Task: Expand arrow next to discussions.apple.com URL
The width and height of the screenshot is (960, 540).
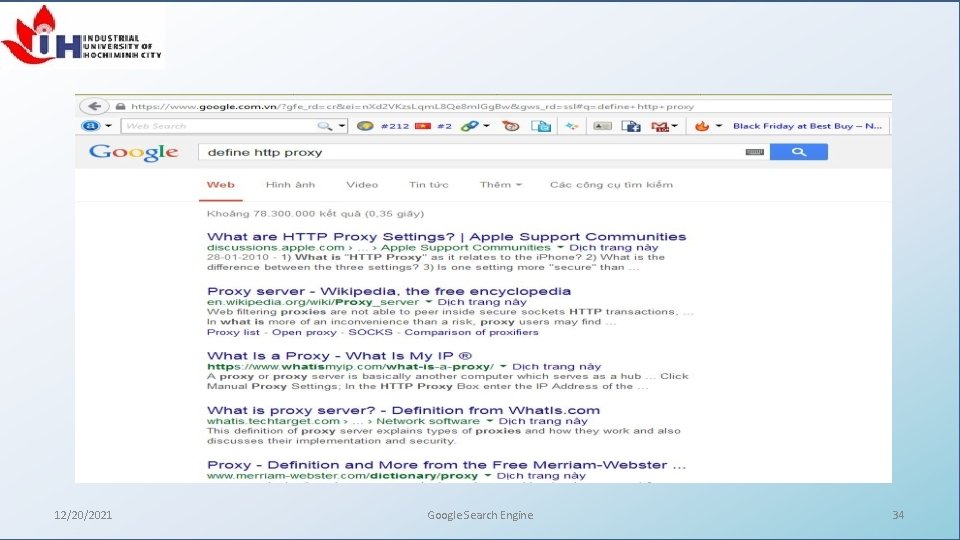Action: [560, 248]
